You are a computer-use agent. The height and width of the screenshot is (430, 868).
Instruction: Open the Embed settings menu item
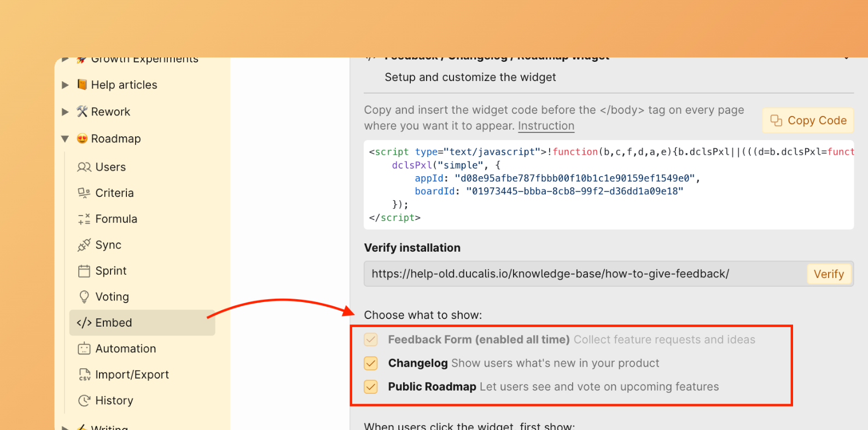(113, 323)
